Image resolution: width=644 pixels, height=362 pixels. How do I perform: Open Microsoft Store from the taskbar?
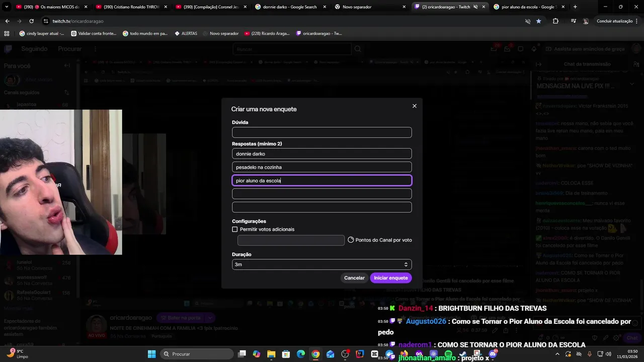[286, 354]
